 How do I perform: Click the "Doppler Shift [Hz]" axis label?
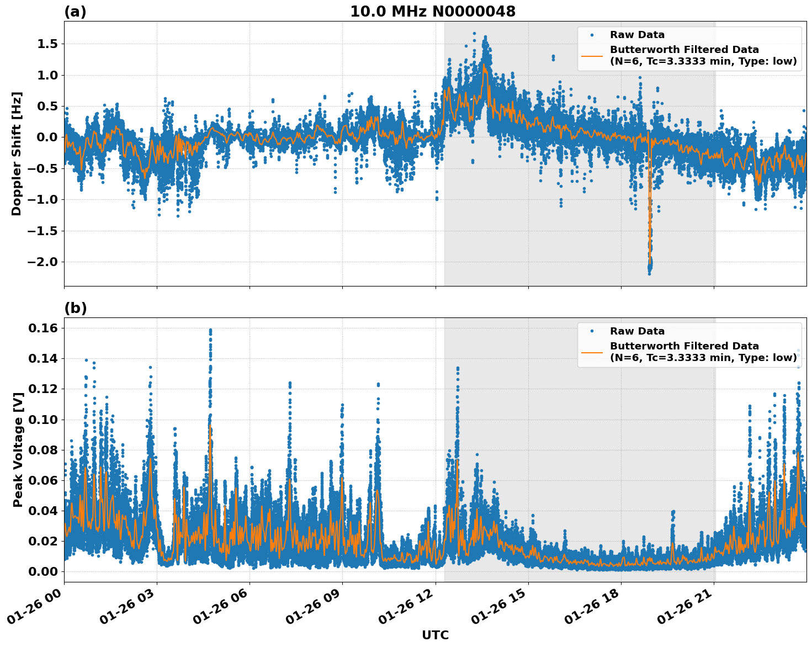click(x=17, y=153)
